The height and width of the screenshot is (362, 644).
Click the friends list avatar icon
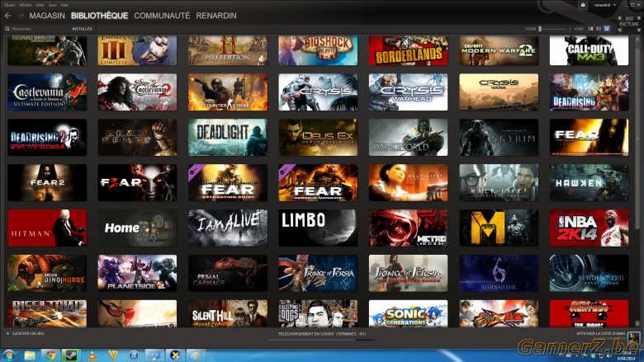(x=634, y=338)
